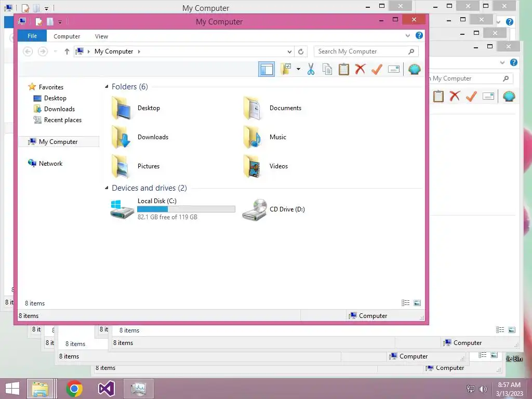
Task: Open the View ribbon tab
Action: 101,36
